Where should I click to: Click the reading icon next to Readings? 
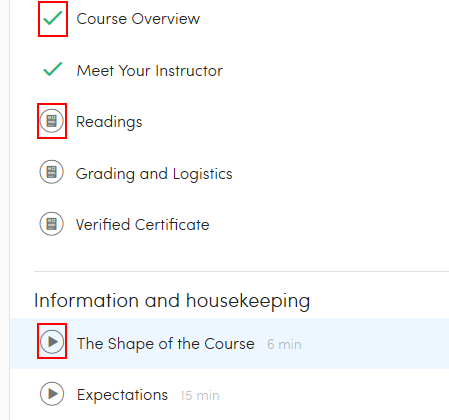pos(52,121)
